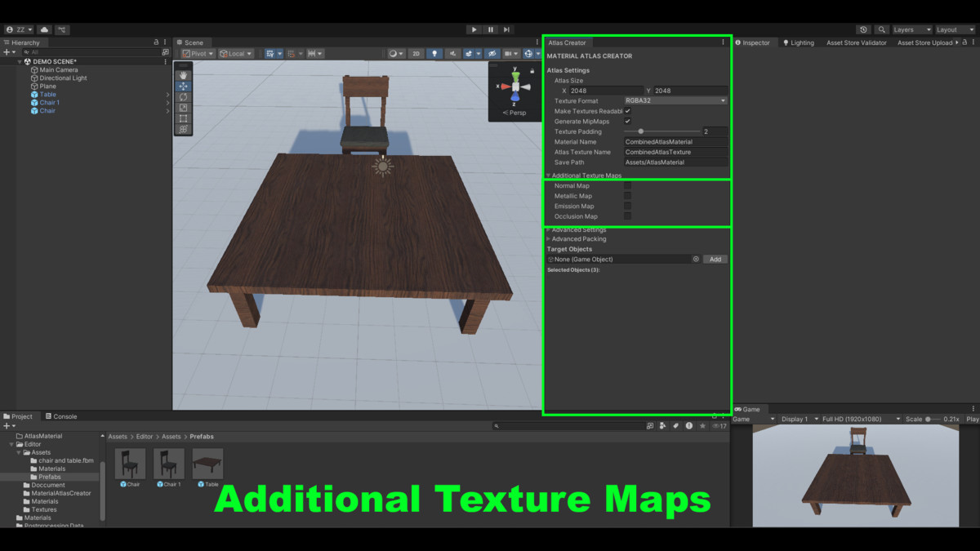This screenshot has width=980, height=551.
Task: Click Persp label to toggle projection
Action: click(x=516, y=113)
